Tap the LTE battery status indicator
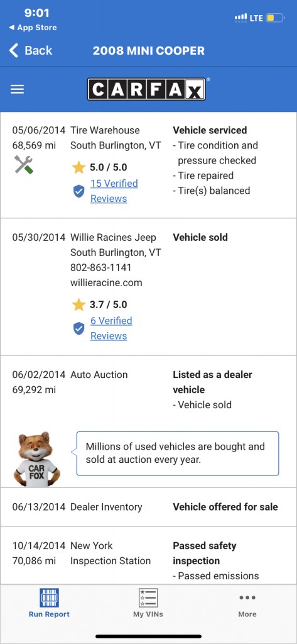 [x=275, y=18]
